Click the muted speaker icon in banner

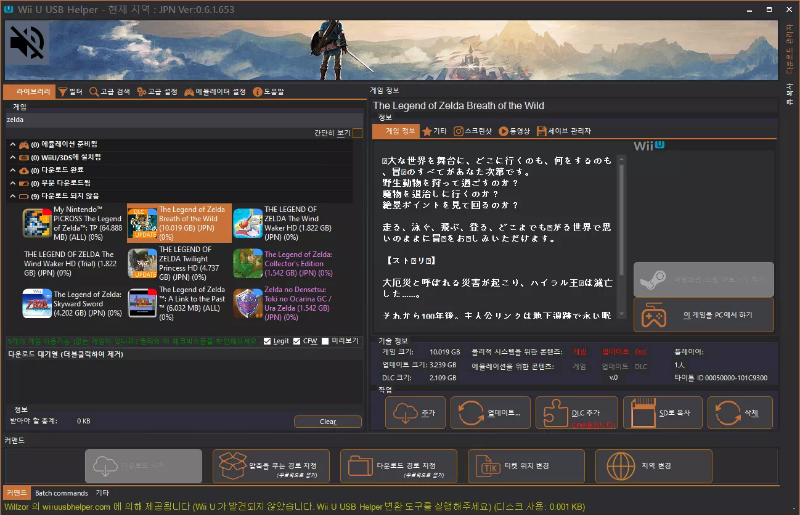pos(27,43)
